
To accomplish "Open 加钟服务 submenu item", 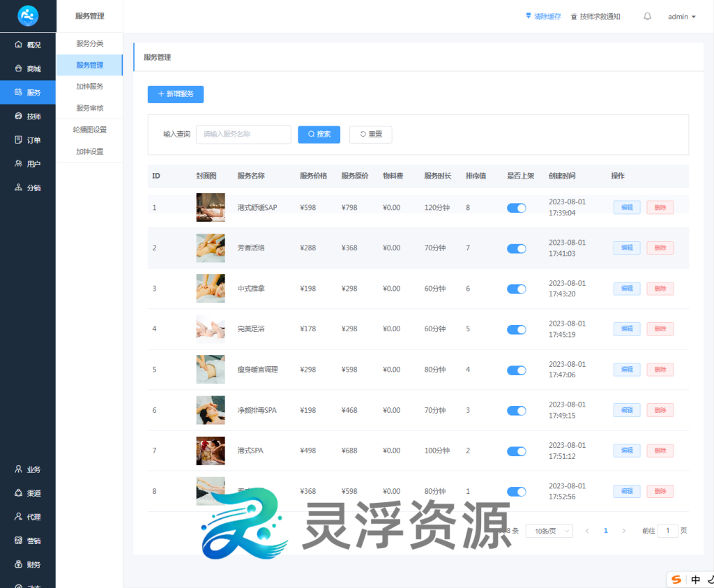I will pos(90,86).
